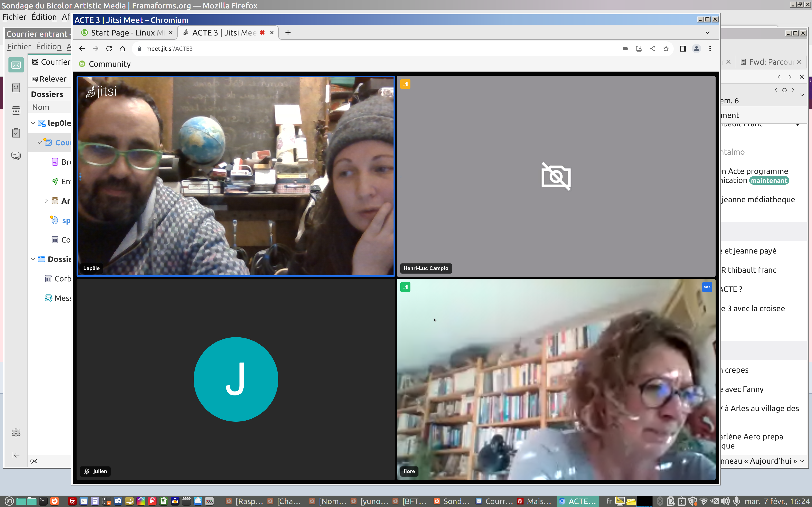Open the Fichier menu in Firefox
The height and width of the screenshot is (507, 812).
point(14,17)
